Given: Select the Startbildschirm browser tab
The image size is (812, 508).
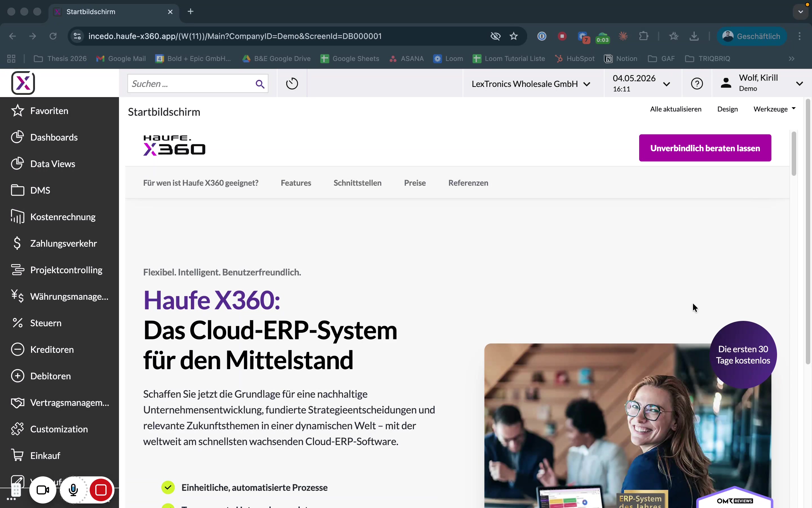Looking at the screenshot, I should tap(114, 12).
